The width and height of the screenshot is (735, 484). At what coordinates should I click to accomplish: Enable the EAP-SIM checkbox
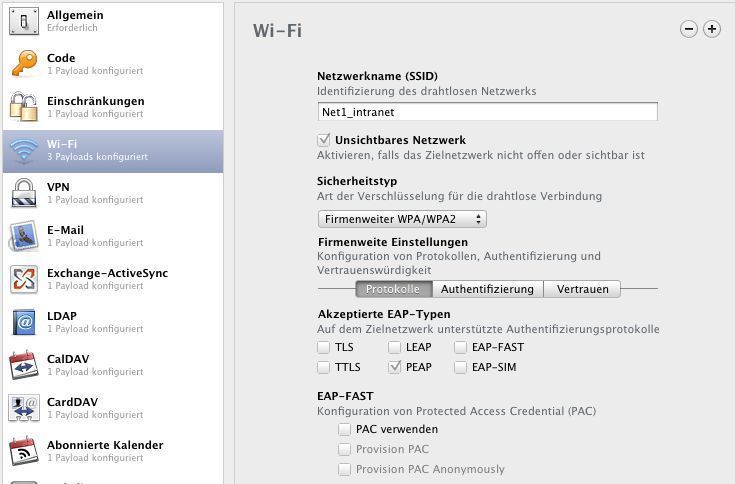pyautogui.click(x=460, y=367)
